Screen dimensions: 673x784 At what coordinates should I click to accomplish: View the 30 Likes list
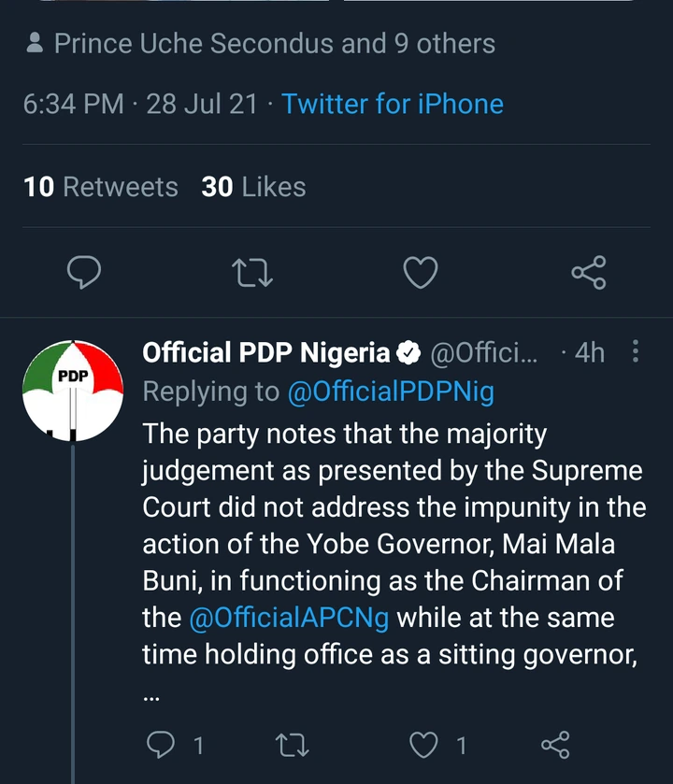(x=253, y=187)
